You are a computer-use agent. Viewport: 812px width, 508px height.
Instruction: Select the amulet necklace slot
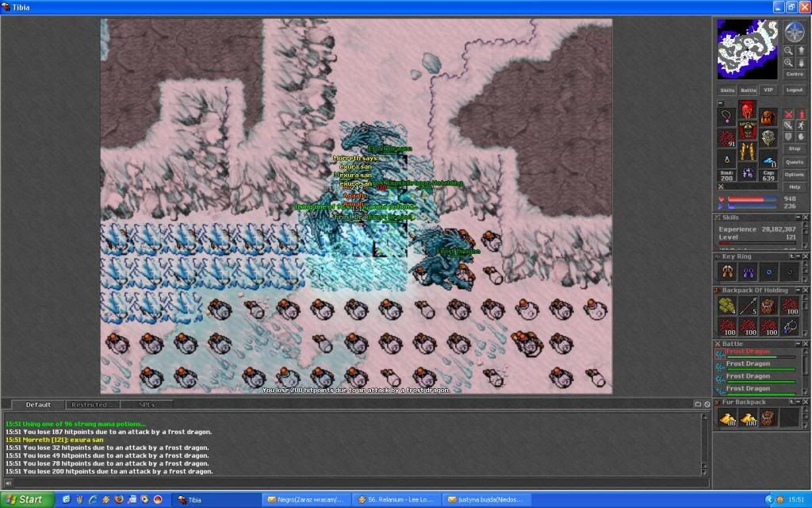(x=726, y=117)
